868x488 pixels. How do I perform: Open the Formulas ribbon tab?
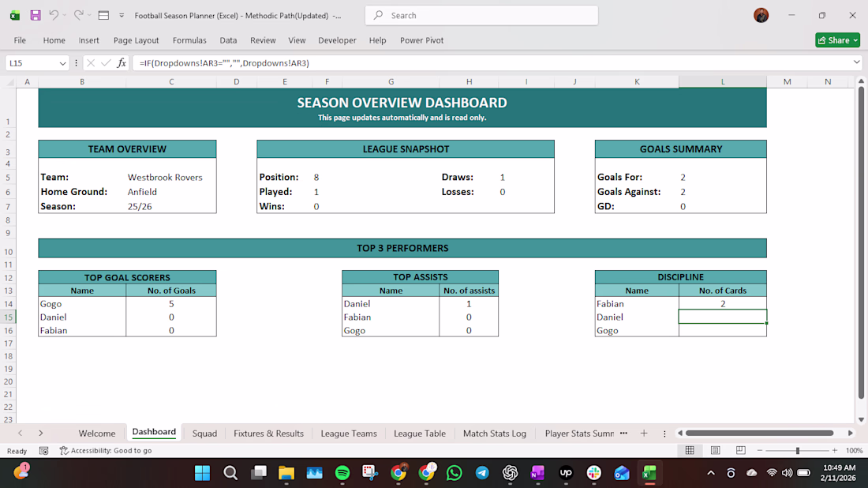[189, 40]
